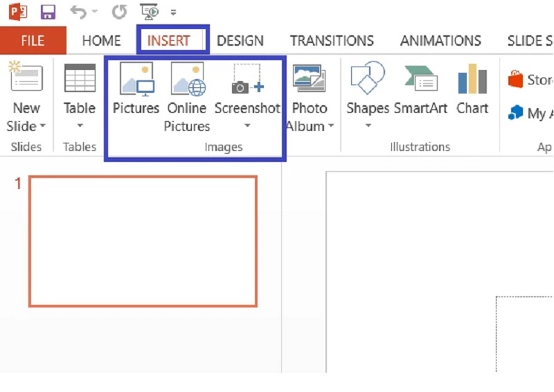The height and width of the screenshot is (392, 554).
Task: Expand New Slide layout options arrow
Action: coord(43,125)
